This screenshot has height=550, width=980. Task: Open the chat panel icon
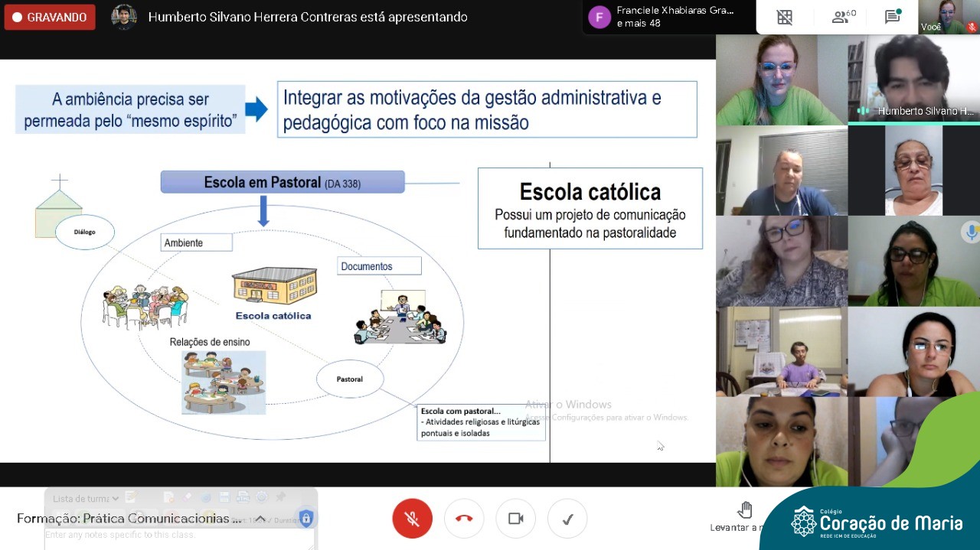(x=892, y=17)
